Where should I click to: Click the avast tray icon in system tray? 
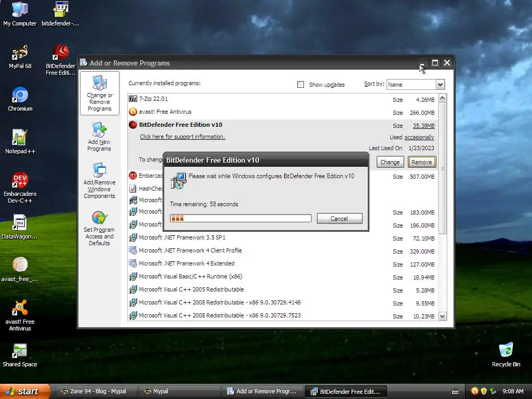475,391
